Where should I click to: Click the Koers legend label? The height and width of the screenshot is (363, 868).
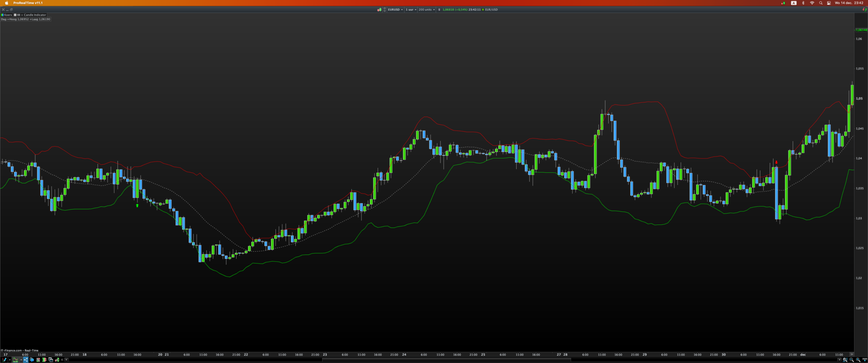[8, 15]
